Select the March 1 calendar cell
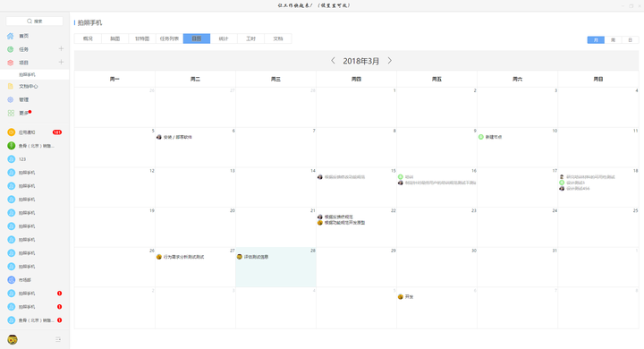Viewport: 644px width, 349px height. tap(356, 107)
